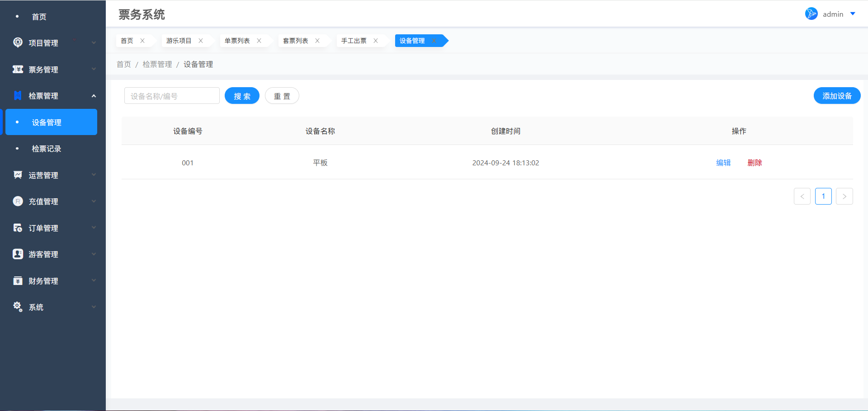This screenshot has height=411, width=868.
Task: Click the 票务管理 ticket icon
Action: (18, 69)
